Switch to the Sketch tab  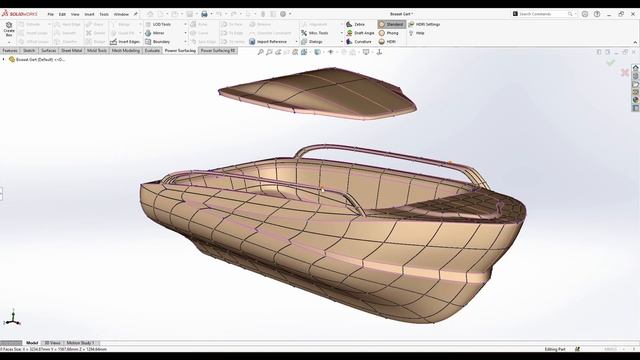[x=29, y=51]
